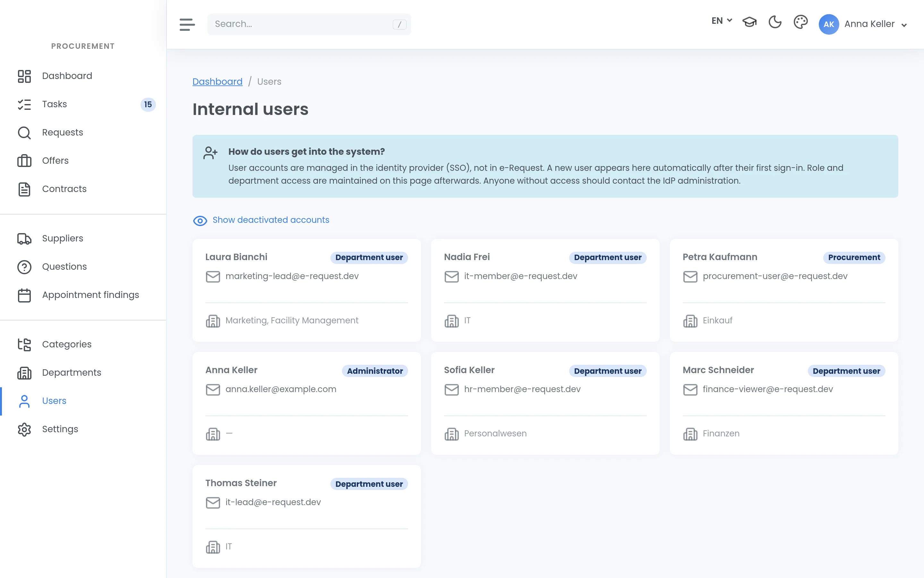Image resolution: width=924 pixels, height=578 pixels.
Task: Click the building icon next to Finanzen
Action: [x=690, y=434]
